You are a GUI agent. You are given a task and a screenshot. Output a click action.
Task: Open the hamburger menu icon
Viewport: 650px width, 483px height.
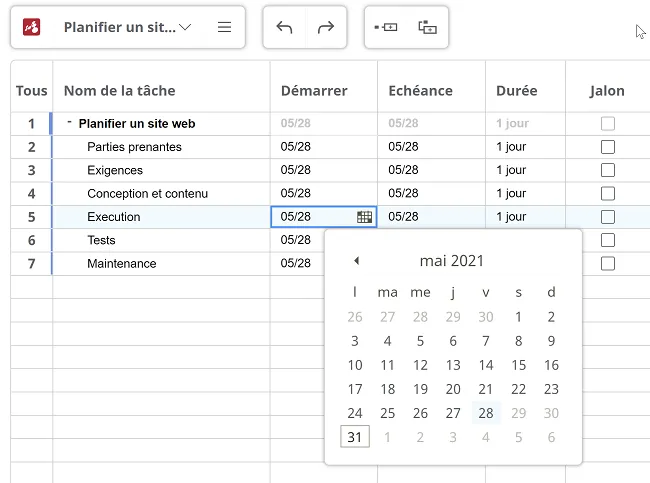click(224, 27)
